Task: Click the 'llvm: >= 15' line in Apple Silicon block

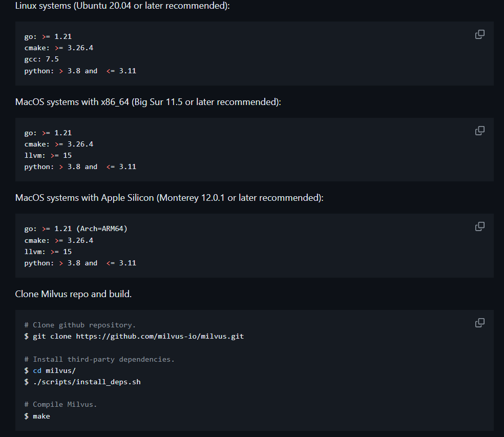Action: point(48,252)
